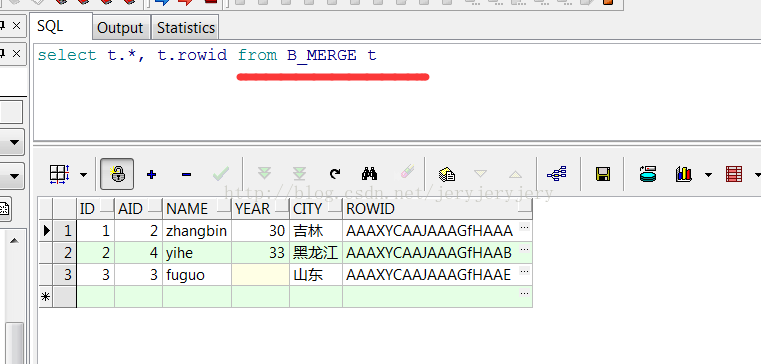Screen dimensions: 761x364
Task: Toggle the edit data lock button
Action: point(117,174)
